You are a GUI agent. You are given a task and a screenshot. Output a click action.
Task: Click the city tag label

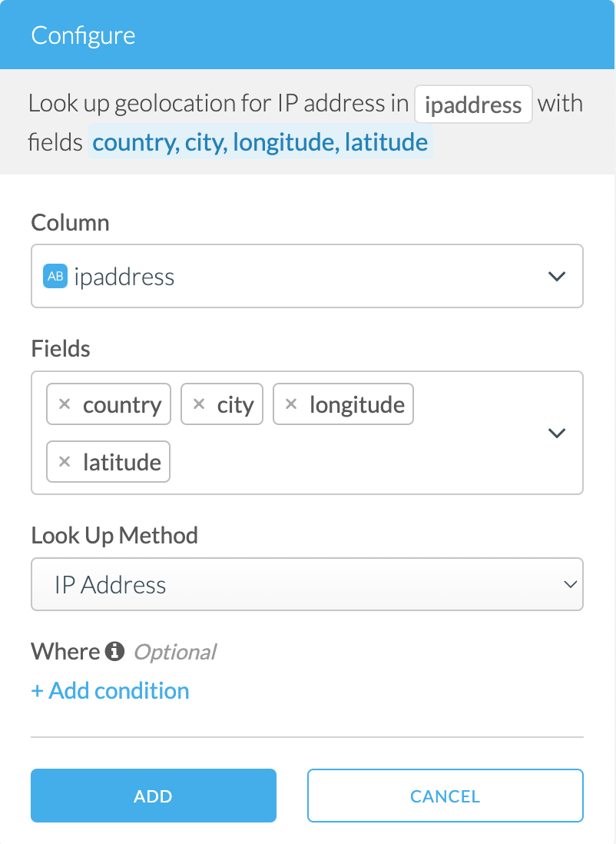click(x=235, y=404)
